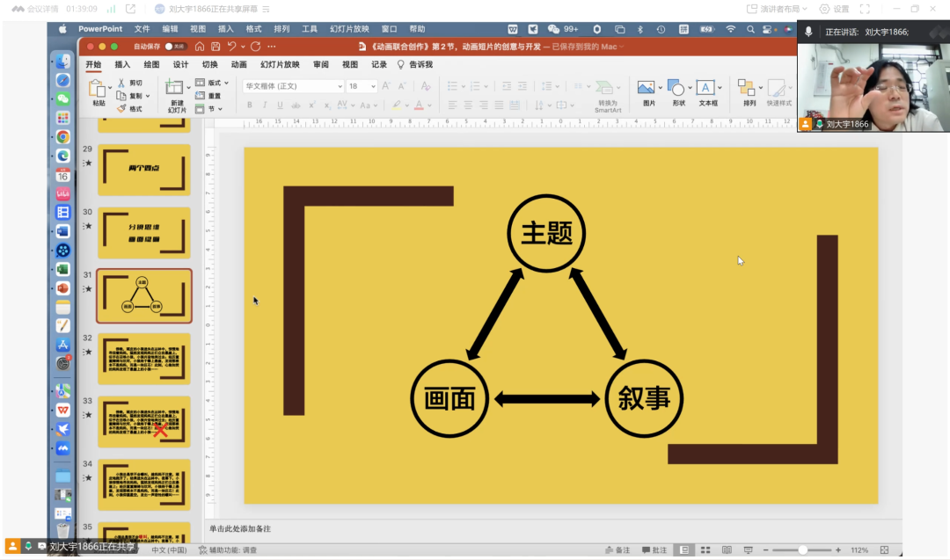Switch to slide sorter view icon
This screenshot has height=560, width=950.
[705, 550]
